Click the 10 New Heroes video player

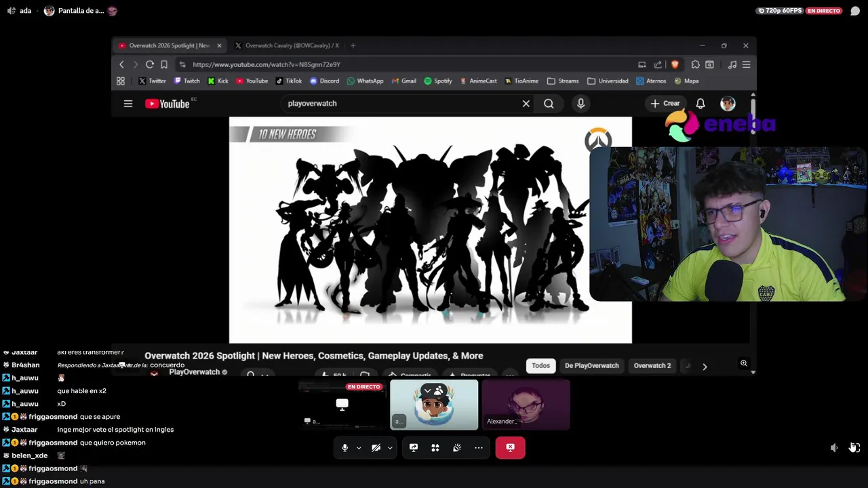tap(430, 230)
